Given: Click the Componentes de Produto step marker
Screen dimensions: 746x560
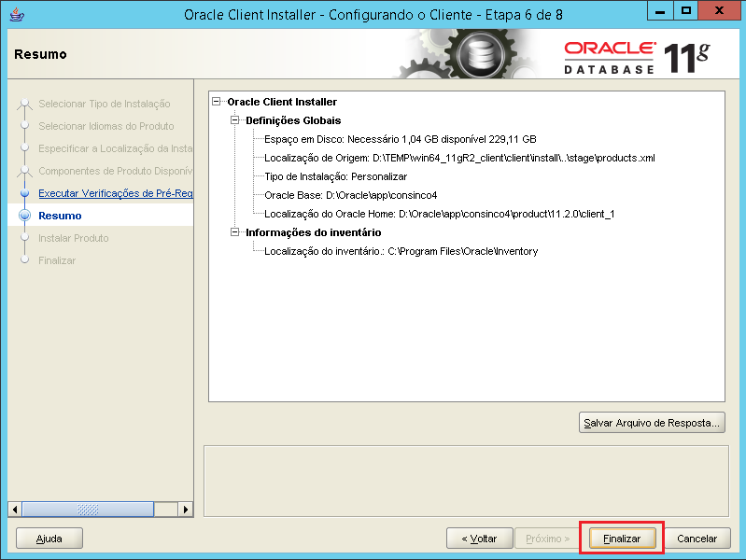Looking at the screenshot, I should coord(24,171).
